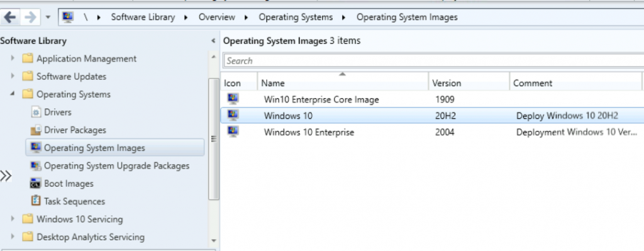
Task: Click into the Search box
Action: pos(434,61)
